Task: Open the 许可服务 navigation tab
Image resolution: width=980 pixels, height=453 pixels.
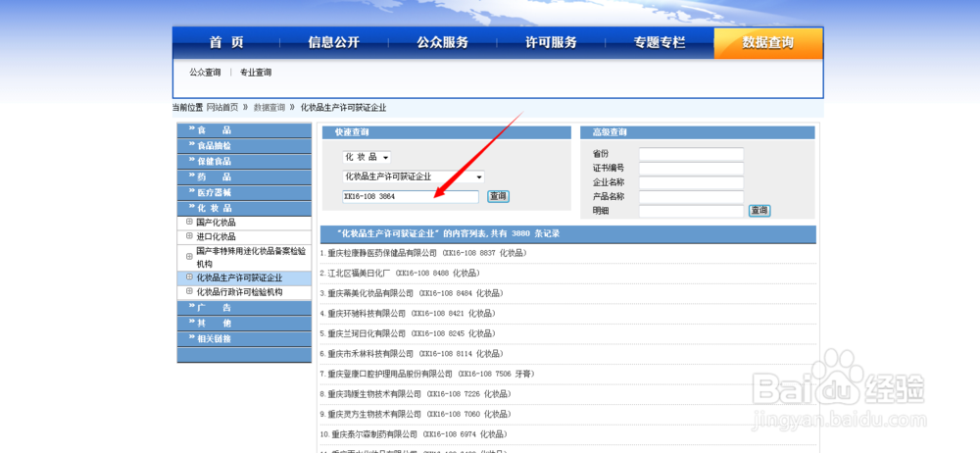Action: 551,43
